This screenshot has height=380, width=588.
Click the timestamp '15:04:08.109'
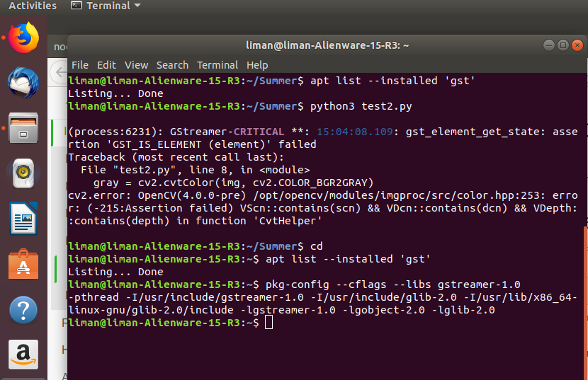355,132
